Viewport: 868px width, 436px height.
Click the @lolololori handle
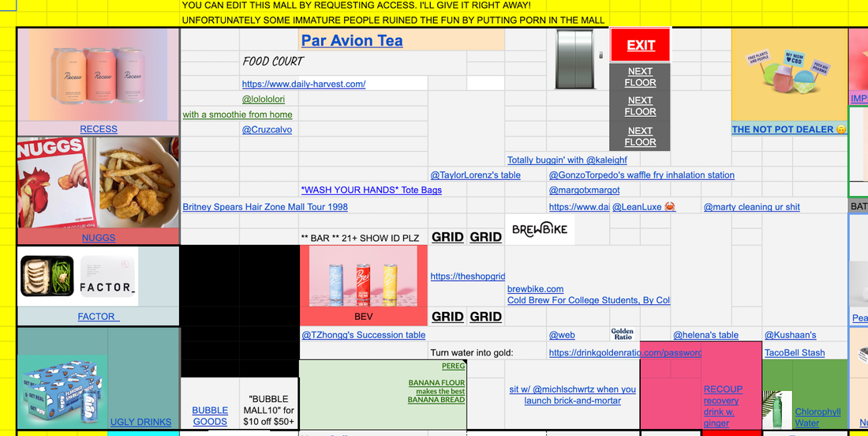pos(264,100)
